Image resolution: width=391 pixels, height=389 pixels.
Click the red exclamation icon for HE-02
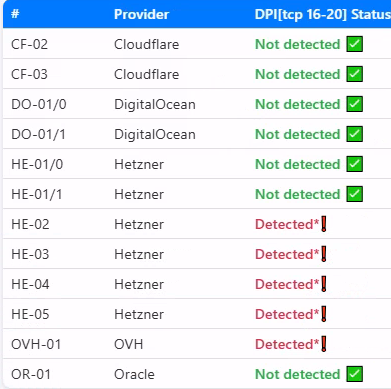324,224
